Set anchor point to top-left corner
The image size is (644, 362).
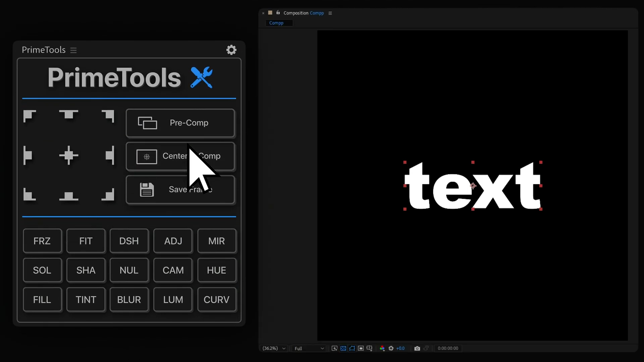pyautogui.click(x=30, y=116)
